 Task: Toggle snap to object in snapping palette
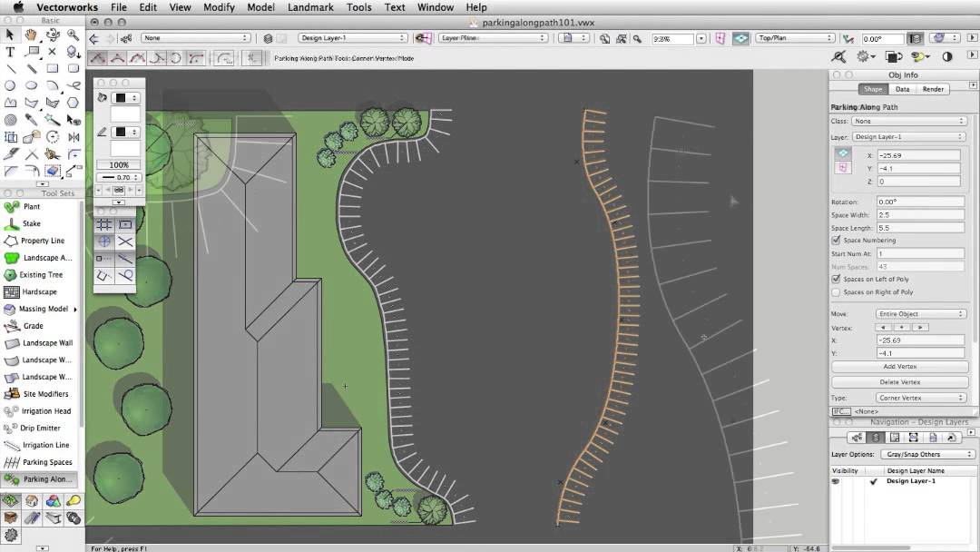(125, 224)
